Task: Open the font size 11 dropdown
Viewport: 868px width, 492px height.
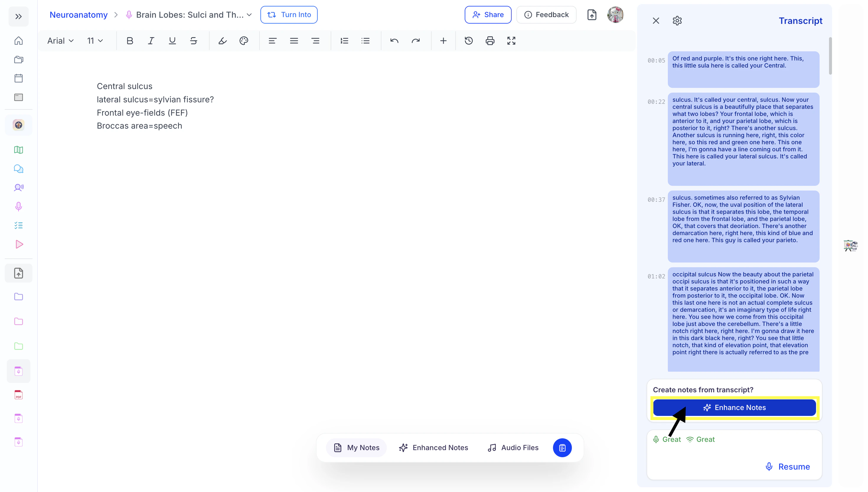Action: 95,41
